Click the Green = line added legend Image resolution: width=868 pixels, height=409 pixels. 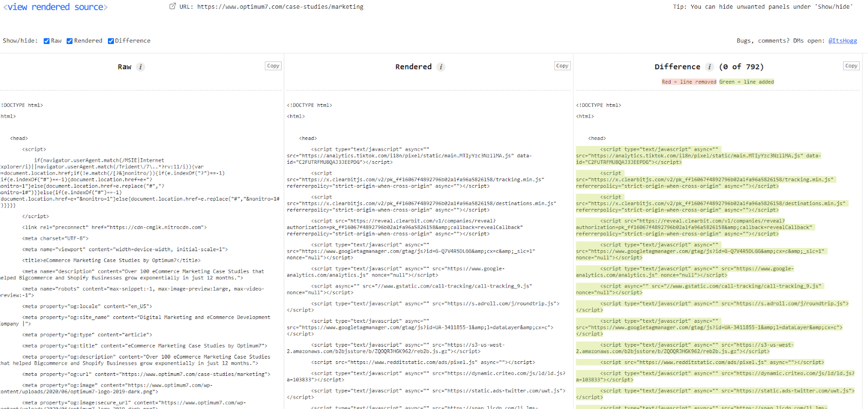coord(746,82)
